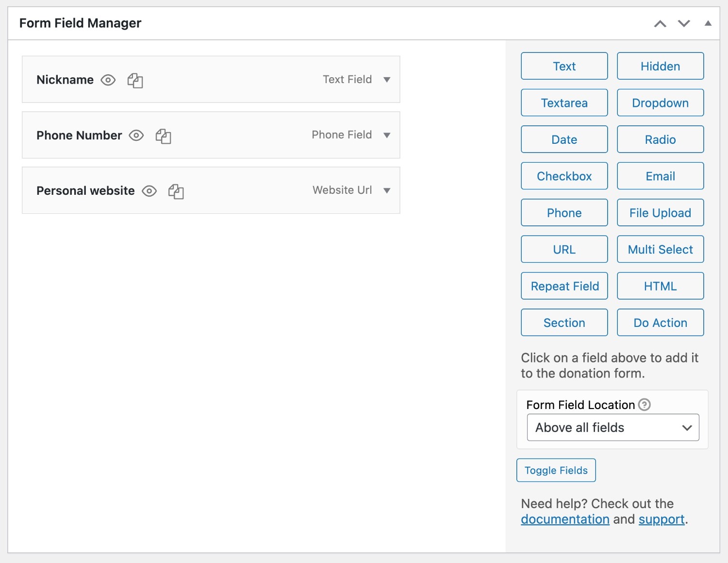Expand the Personal website field settings arrow
The height and width of the screenshot is (563, 728).
coord(387,190)
